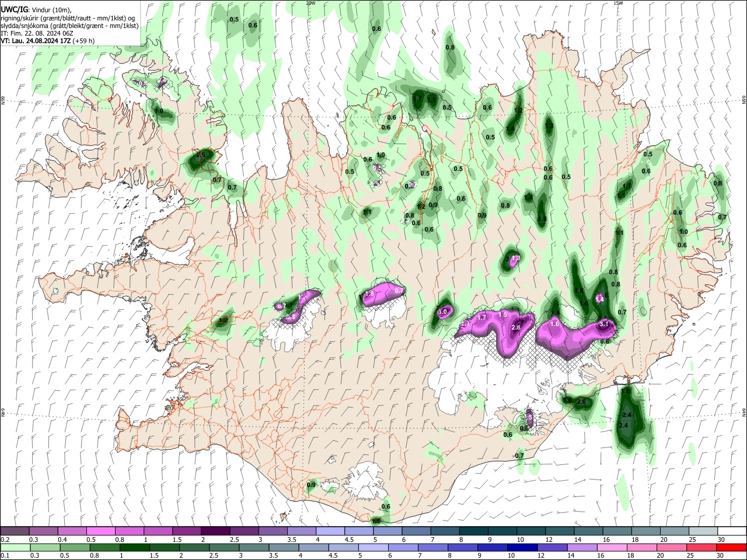Select the 2.6 rain value near southeast coast

tap(581, 402)
